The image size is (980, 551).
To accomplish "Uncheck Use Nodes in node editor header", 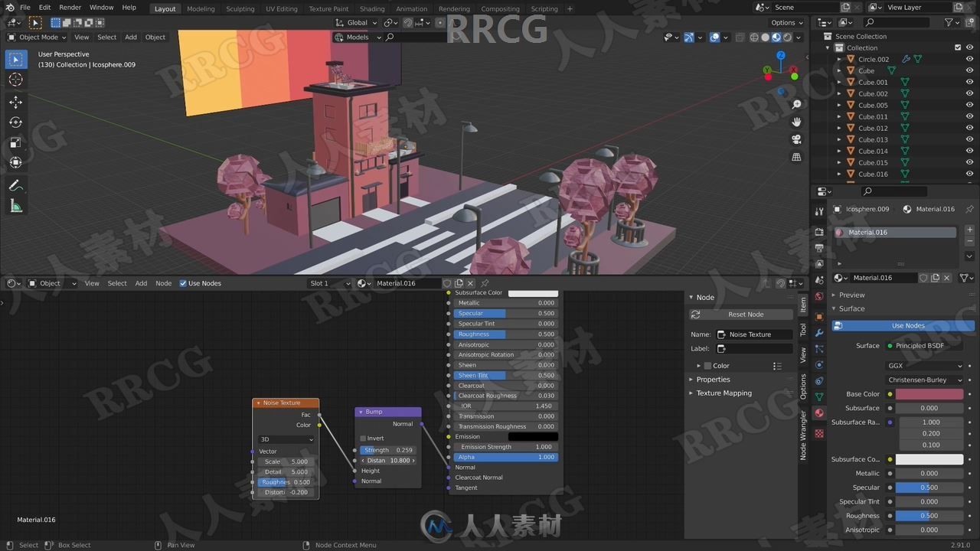I will 183,283.
